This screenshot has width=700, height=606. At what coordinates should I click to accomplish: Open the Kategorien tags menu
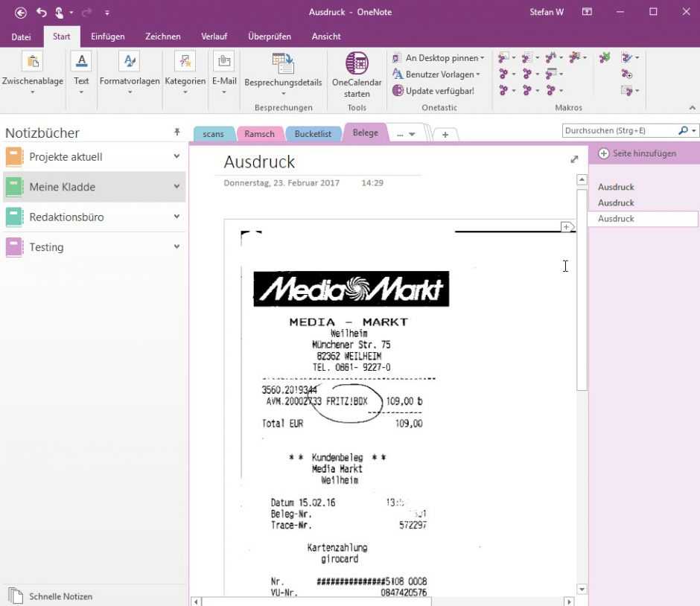click(x=185, y=72)
